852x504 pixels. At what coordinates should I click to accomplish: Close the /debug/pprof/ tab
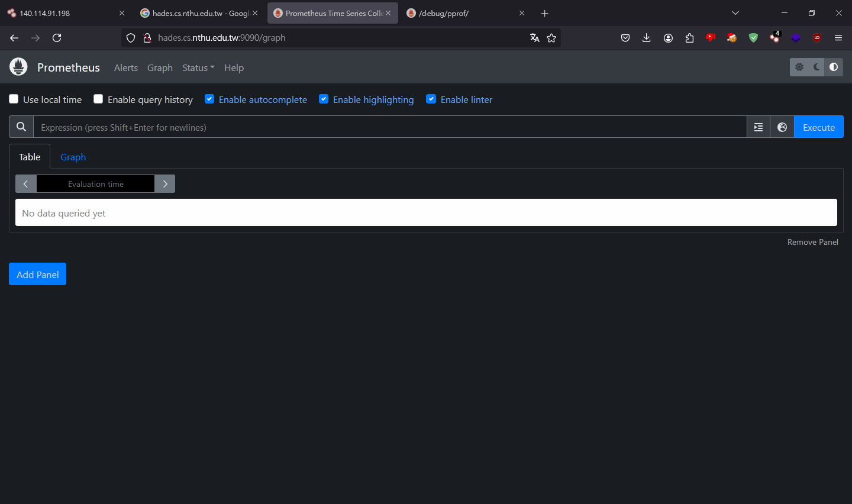[522, 13]
